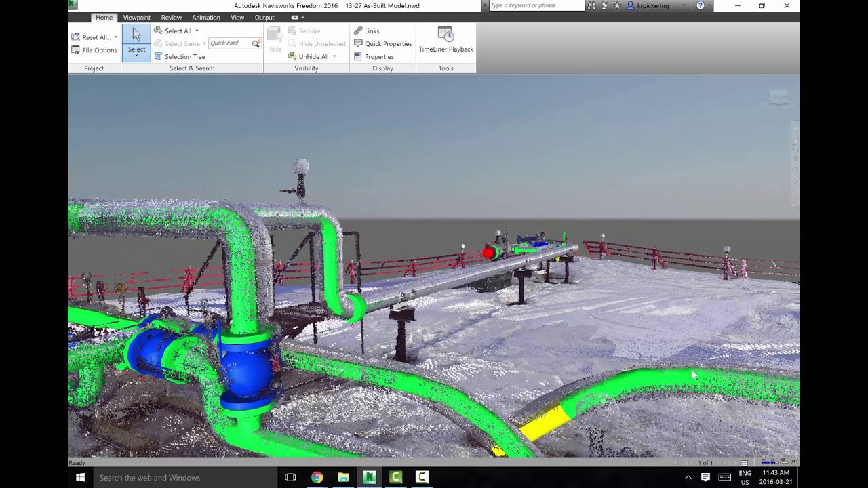Show hidden system tray icons
868x488 pixels.
(688, 477)
